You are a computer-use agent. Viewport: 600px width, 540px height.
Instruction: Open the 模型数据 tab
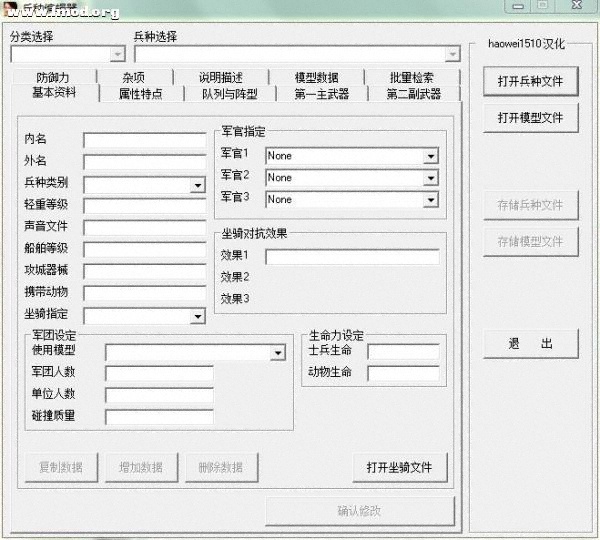point(316,77)
